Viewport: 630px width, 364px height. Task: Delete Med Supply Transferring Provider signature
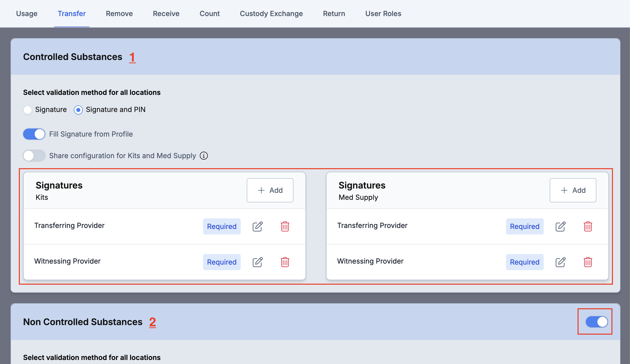coord(588,226)
